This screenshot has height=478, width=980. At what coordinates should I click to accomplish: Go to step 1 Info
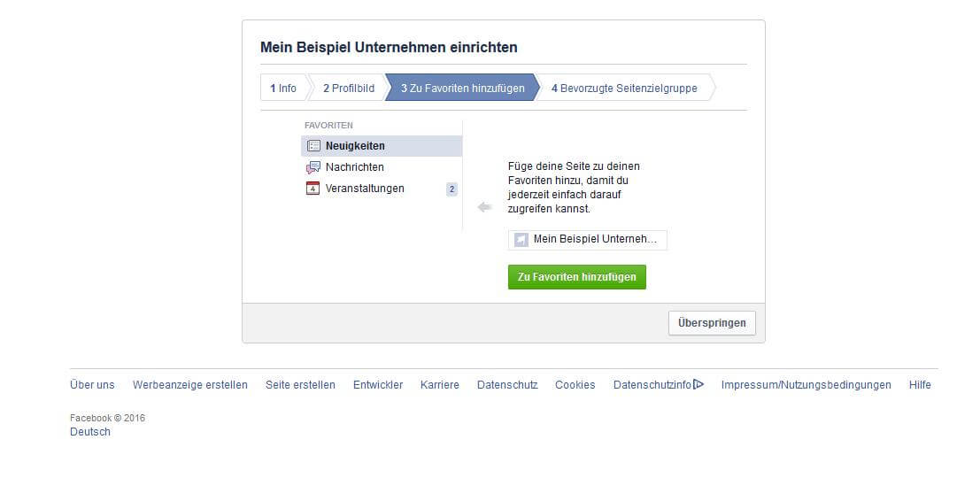(x=283, y=89)
